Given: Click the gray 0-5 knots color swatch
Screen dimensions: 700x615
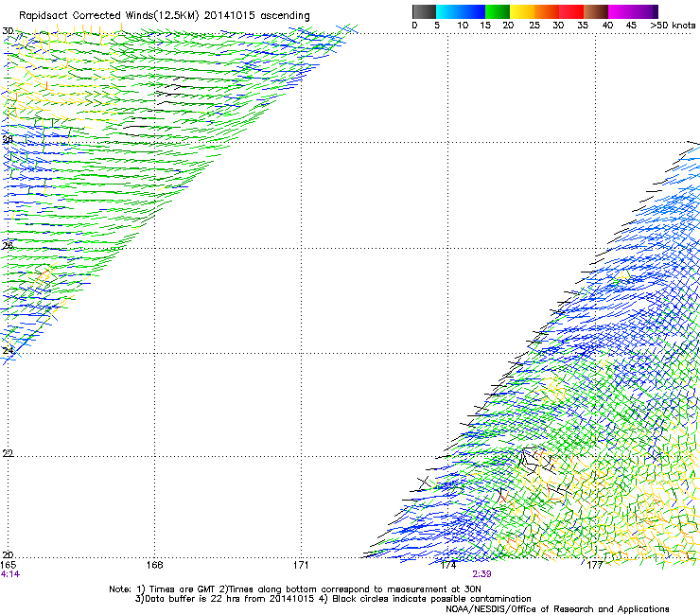Looking at the screenshot, I should pos(424,11).
